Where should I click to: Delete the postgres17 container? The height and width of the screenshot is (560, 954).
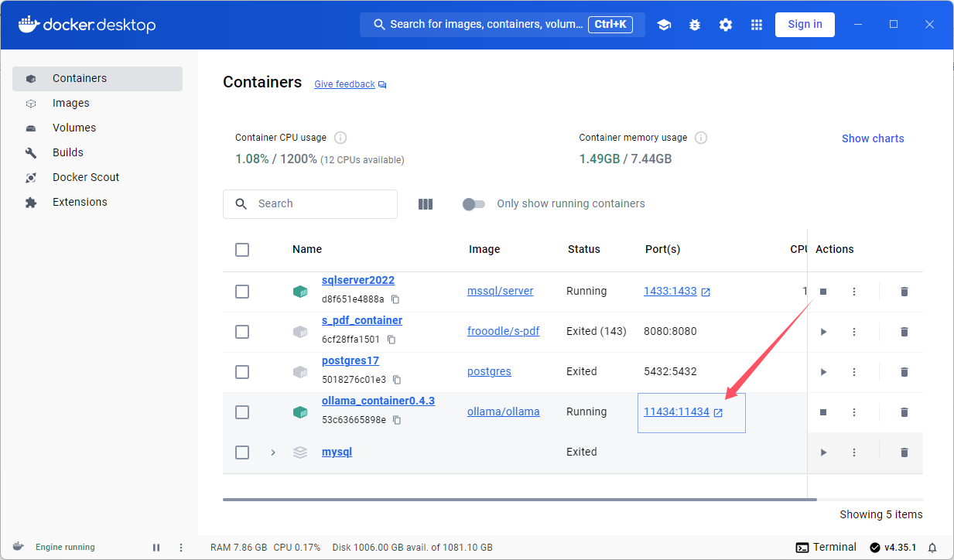click(904, 372)
